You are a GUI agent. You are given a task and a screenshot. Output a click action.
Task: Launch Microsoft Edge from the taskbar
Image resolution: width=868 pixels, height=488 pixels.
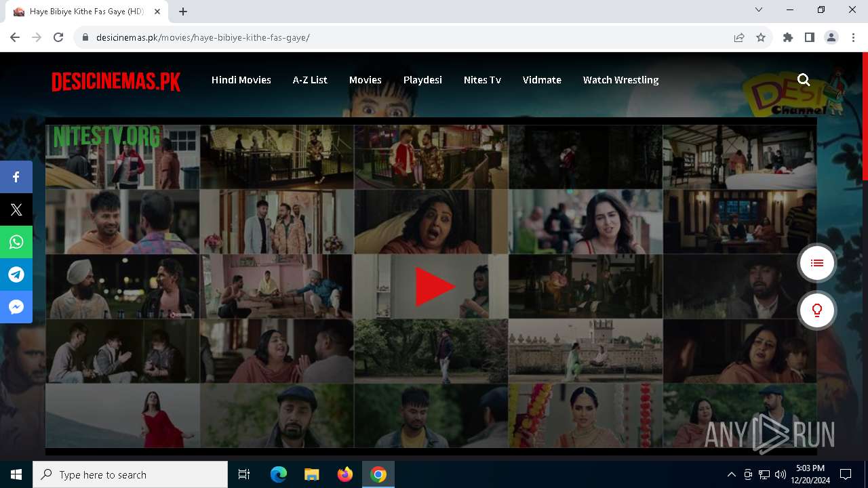click(279, 474)
